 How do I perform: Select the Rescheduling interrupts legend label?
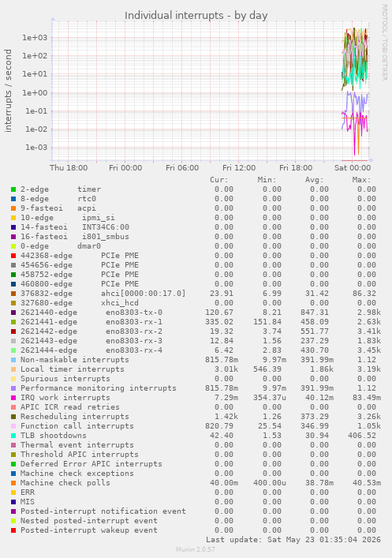tap(75, 417)
